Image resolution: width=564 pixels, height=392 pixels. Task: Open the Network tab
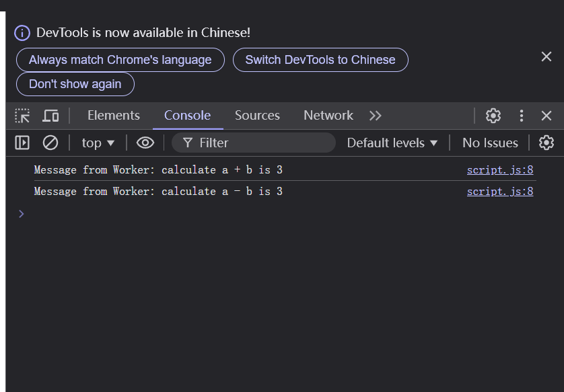[328, 116]
